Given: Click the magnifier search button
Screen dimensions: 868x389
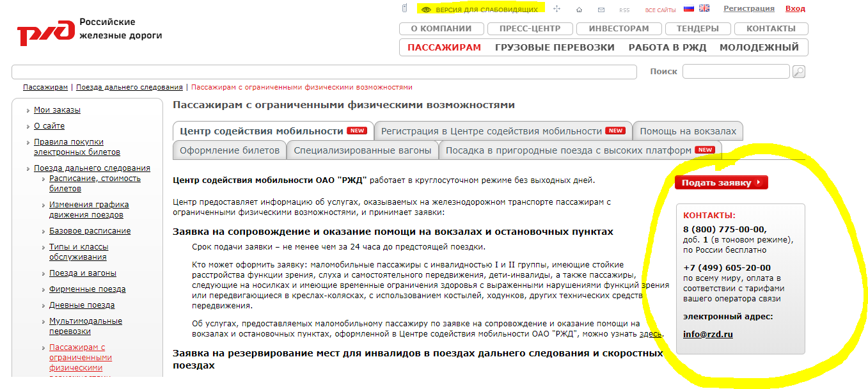Looking at the screenshot, I should click(x=799, y=72).
